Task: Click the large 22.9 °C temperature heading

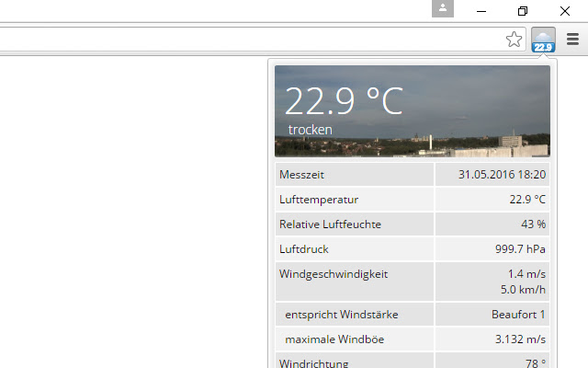Action: (344, 101)
